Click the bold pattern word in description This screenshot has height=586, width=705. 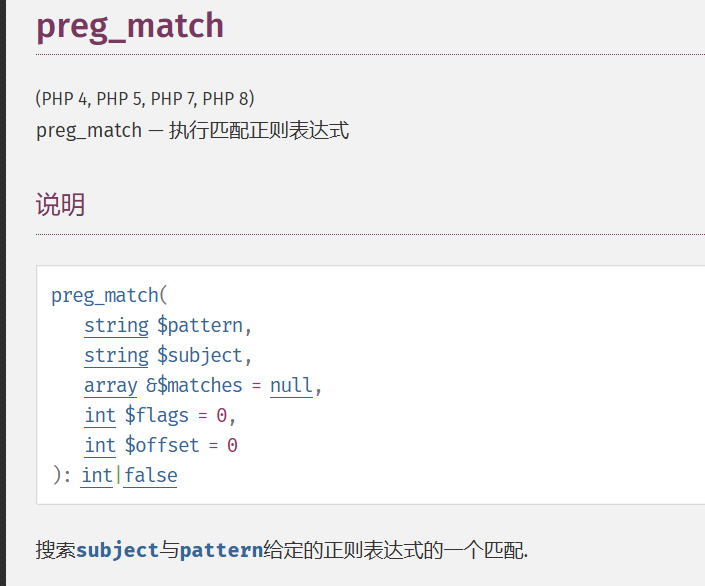click(x=221, y=550)
